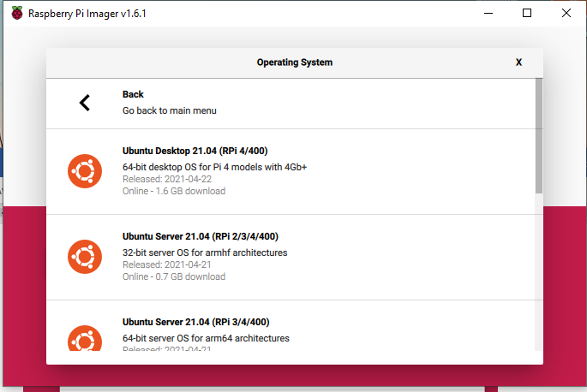This screenshot has height=392, width=587.
Task: Select Ubuntu Server 21.04 (RPi 3/4/400)
Action: (x=291, y=326)
